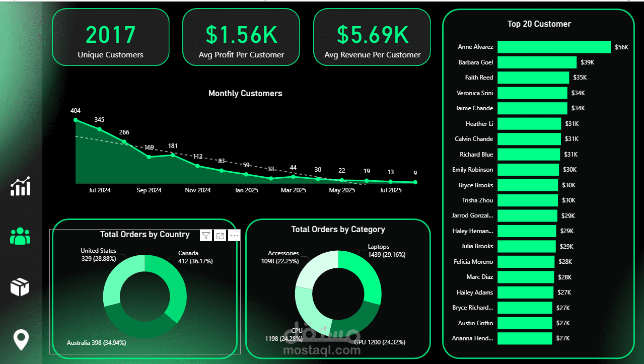The width and height of the screenshot is (644, 364).
Task: Click the Australia 398 (34.94%) label
Action: click(x=97, y=343)
